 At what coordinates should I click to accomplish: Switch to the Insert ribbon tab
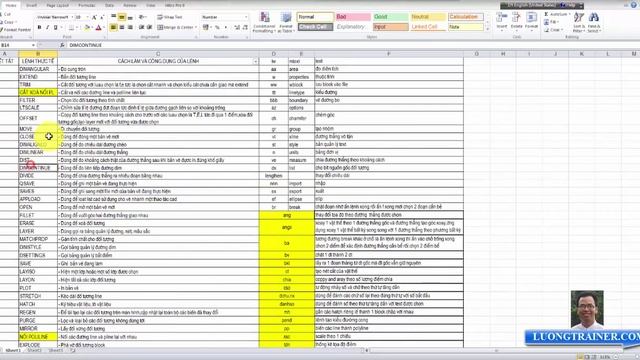pos(31,5)
